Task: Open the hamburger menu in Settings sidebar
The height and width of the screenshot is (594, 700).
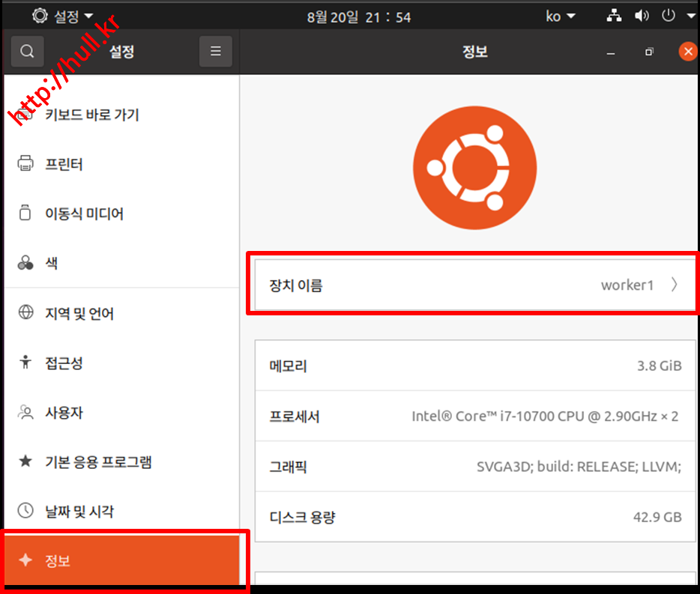Action: pyautogui.click(x=216, y=52)
